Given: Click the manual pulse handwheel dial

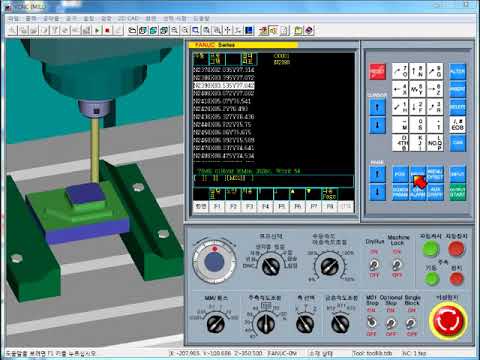Looking at the screenshot, I should pos(214,262).
